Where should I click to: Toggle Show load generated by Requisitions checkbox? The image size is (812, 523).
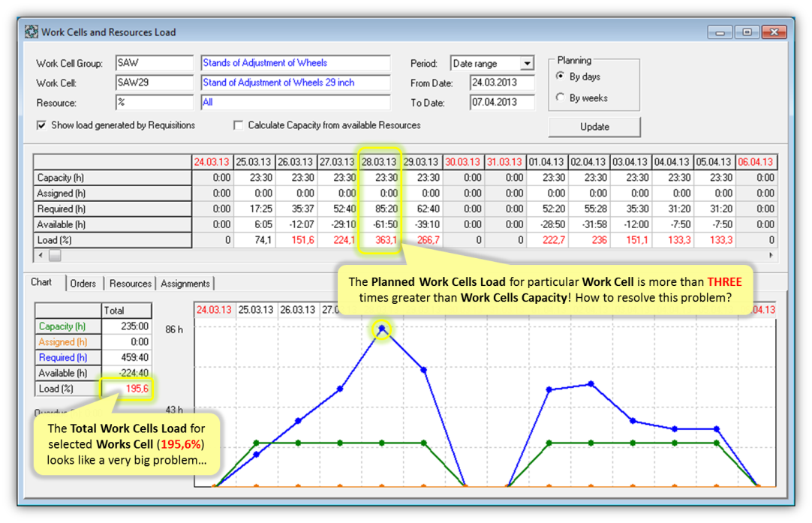click(41, 125)
